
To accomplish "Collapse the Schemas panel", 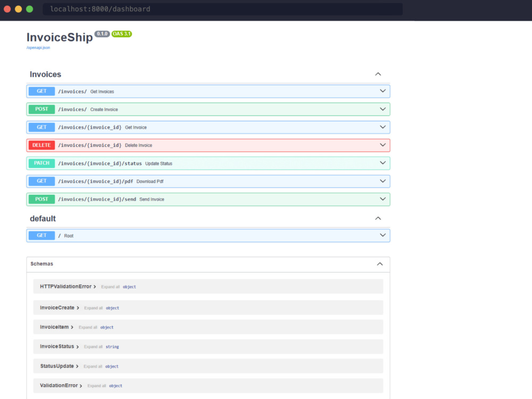I will (379, 264).
